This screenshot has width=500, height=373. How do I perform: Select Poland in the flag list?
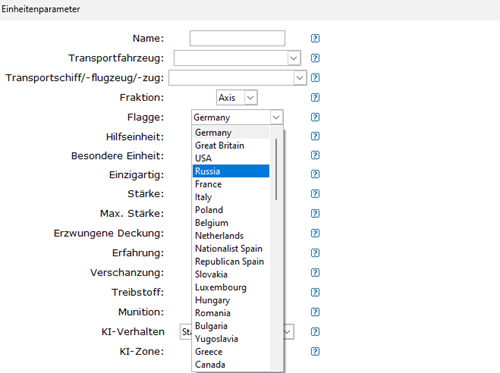pyautogui.click(x=231, y=210)
